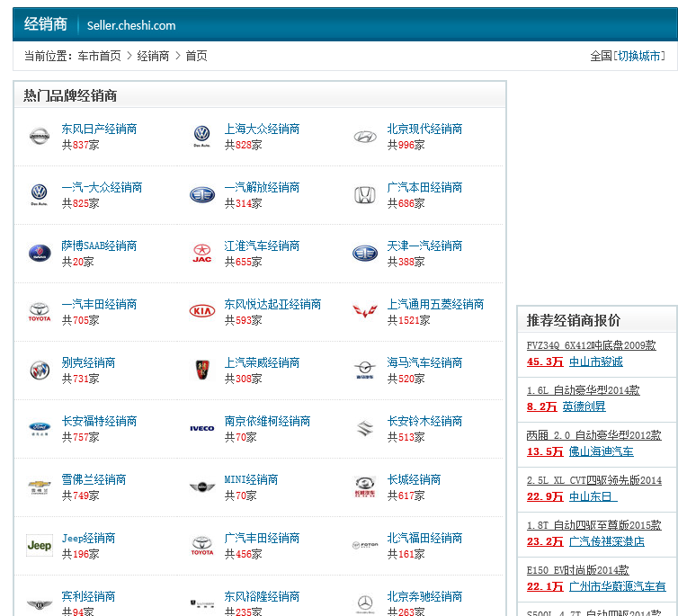
Task: Open 上海大众经销商 link
Action: click(262, 129)
